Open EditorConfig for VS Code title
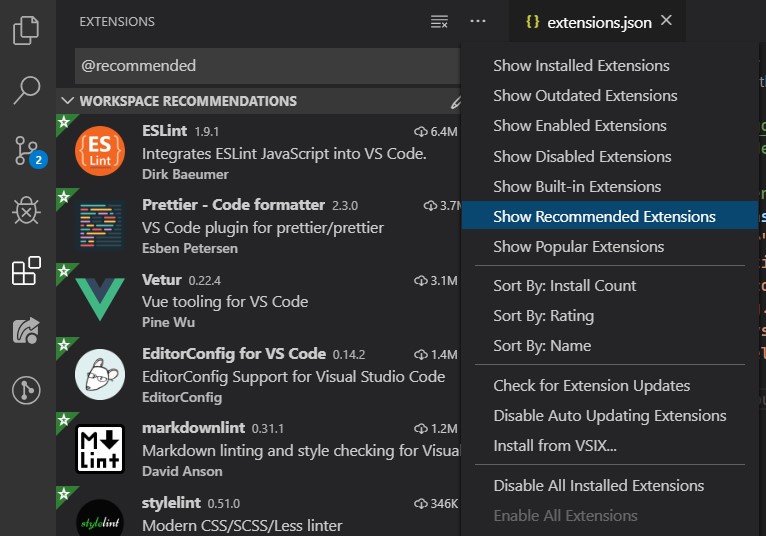The height and width of the screenshot is (536, 766). click(x=234, y=354)
